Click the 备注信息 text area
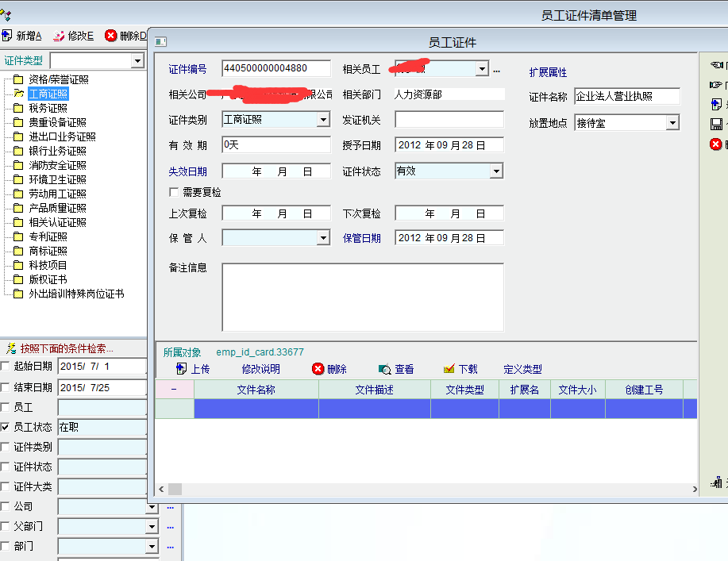Screen dimensions: 728x561 click(x=362, y=297)
